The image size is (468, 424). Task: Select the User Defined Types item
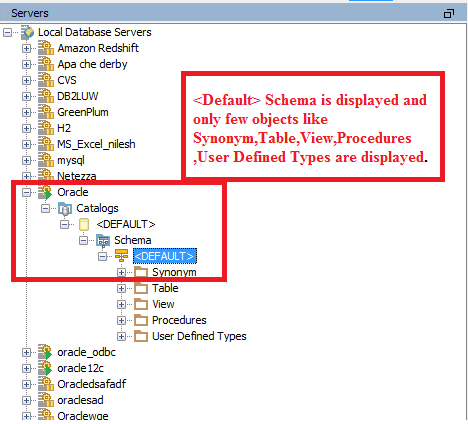click(x=199, y=336)
